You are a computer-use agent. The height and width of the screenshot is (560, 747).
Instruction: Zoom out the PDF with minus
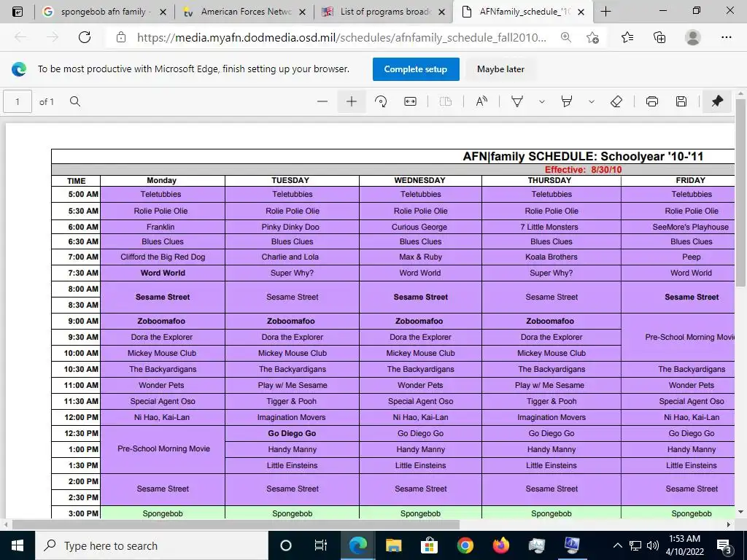point(322,101)
